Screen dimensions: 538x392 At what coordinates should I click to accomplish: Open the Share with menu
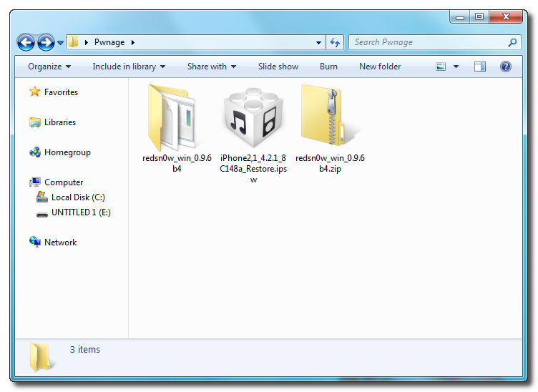pos(212,67)
